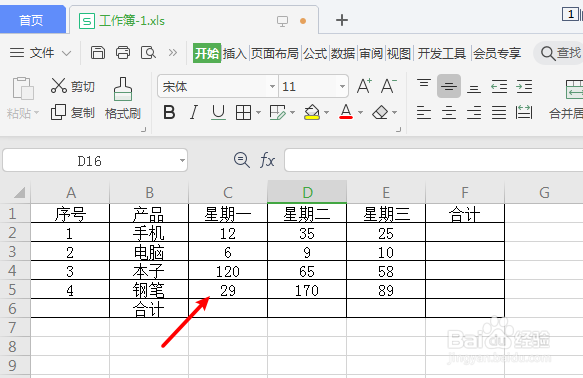The width and height of the screenshot is (583, 378).
Task: Increase indent icon
Action: 524,87
